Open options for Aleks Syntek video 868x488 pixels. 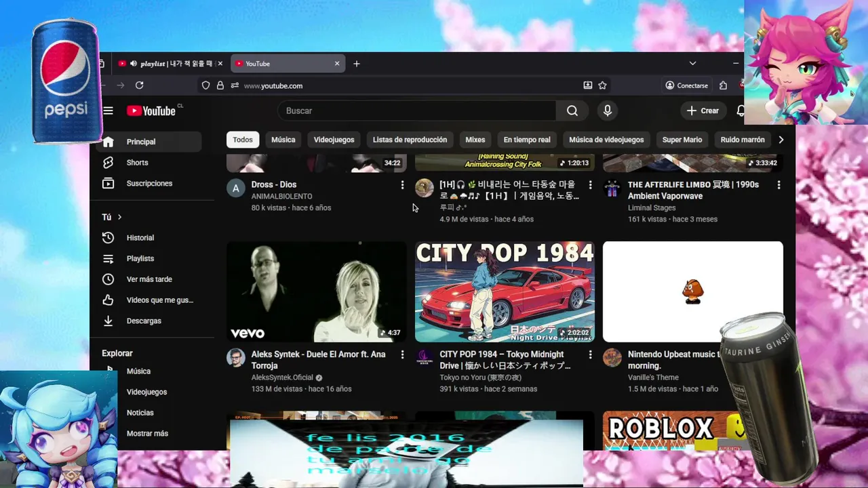point(402,354)
